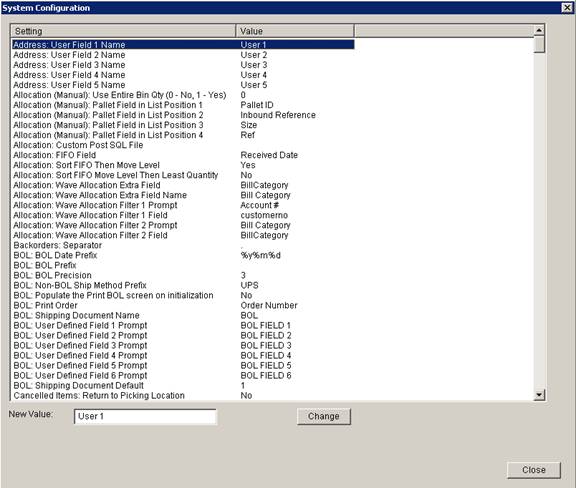576x488 pixels.
Task: Select the Allocation: FIFO Field setting
Action: click(183, 155)
